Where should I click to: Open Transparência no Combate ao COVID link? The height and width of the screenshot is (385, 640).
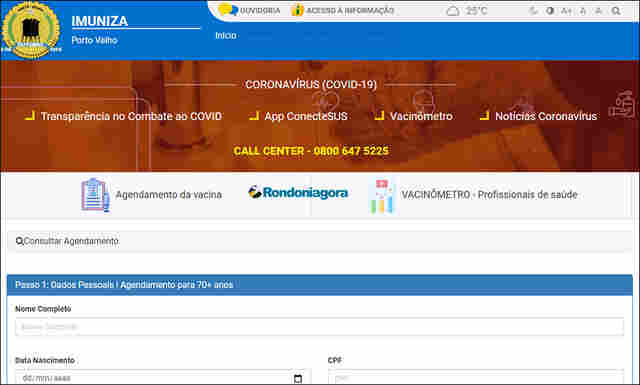pos(131,116)
